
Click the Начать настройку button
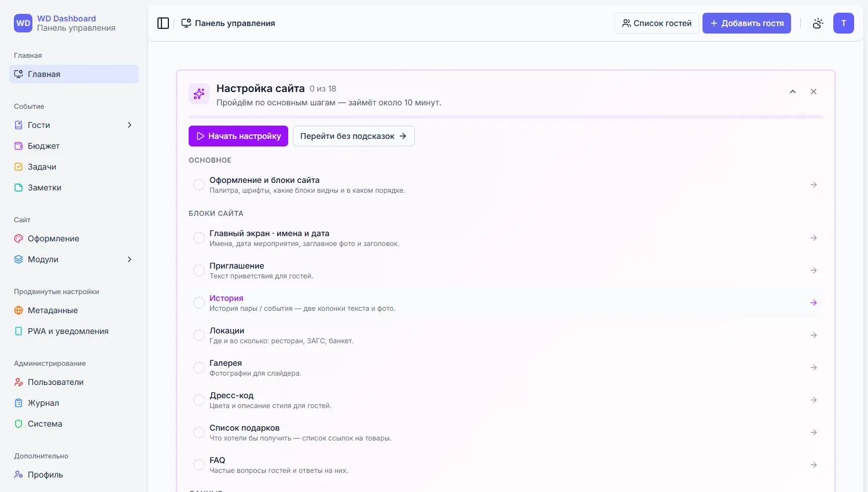pos(238,136)
